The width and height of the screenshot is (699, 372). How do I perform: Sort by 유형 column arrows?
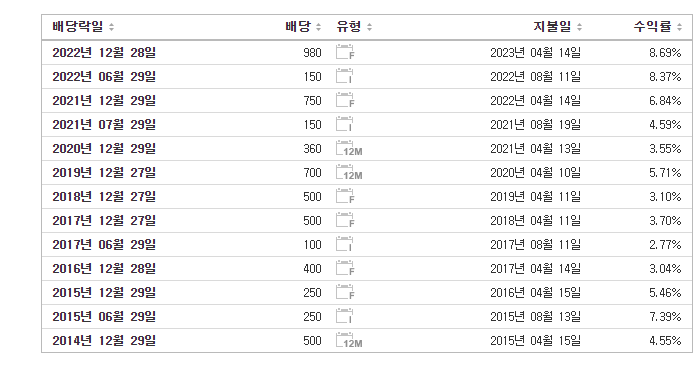pyautogui.click(x=370, y=27)
